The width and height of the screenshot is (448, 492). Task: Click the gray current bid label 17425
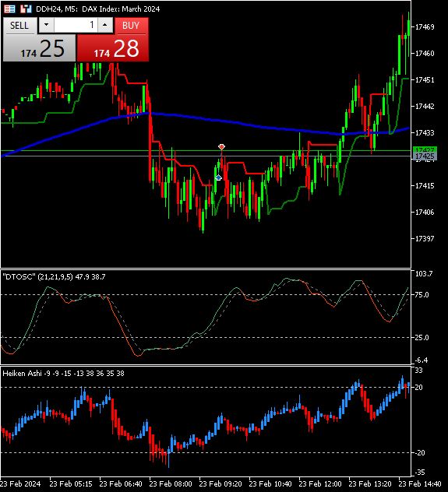tap(425, 156)
